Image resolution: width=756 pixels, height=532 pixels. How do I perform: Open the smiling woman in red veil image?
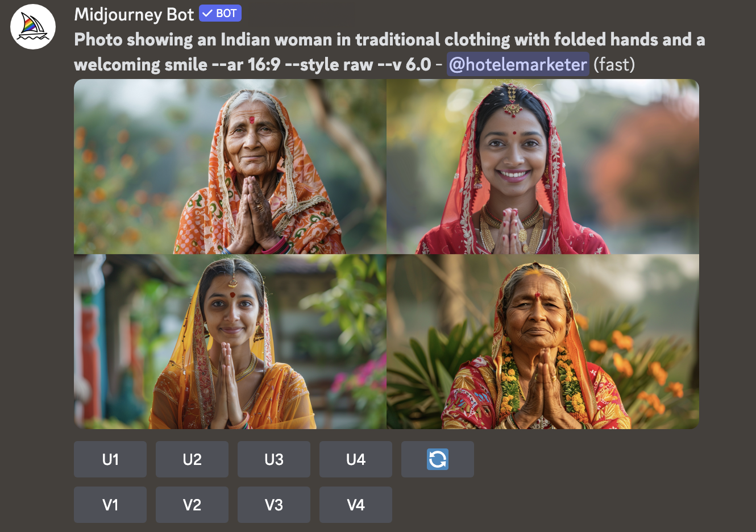pyautogui.click(x=543, y=167)
